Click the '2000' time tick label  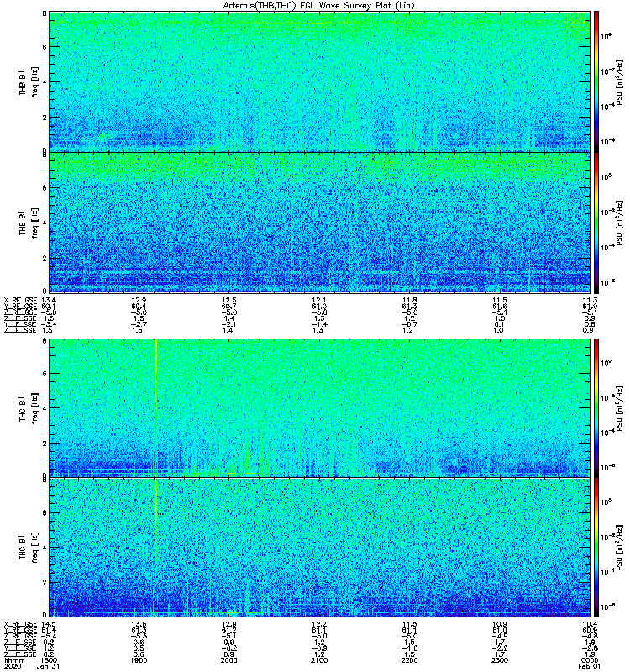point(228,660)
